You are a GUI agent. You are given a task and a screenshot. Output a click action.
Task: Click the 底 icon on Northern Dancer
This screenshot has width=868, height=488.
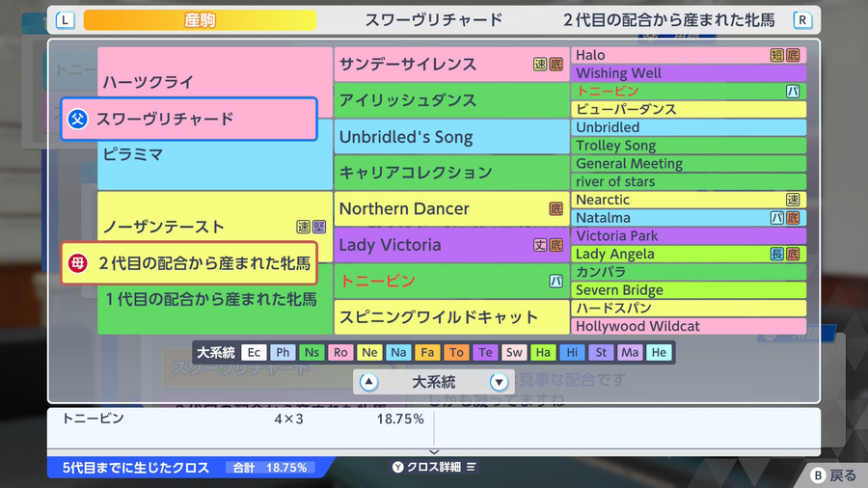[556, 208]
